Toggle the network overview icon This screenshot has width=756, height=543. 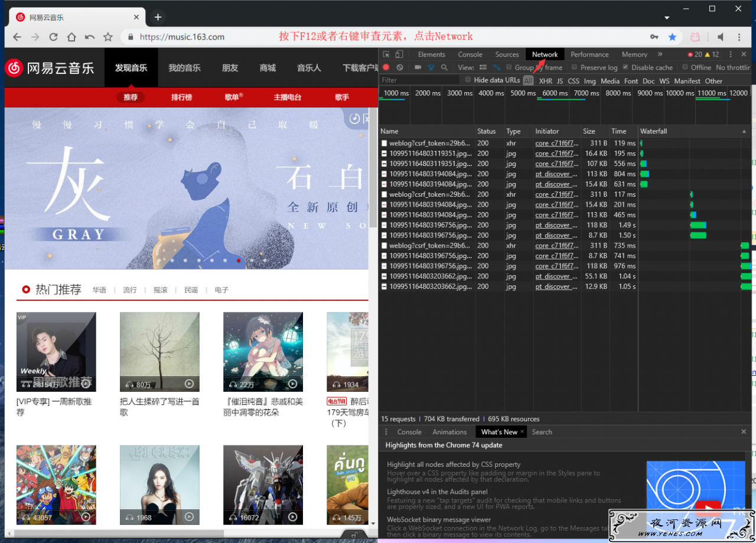coord(497,67)
